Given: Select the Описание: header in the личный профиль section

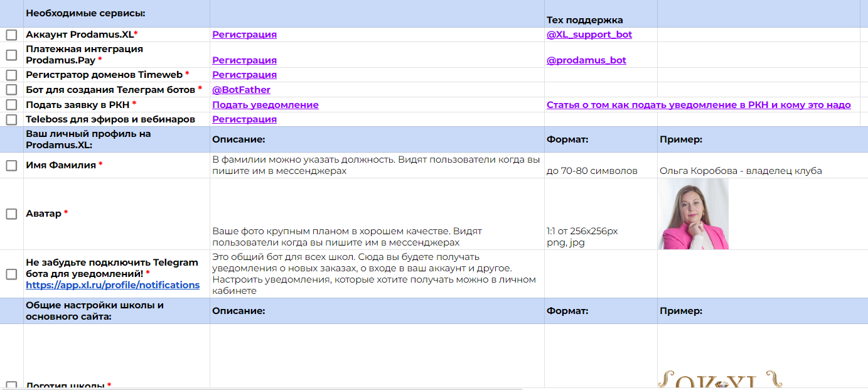Looking at the screenshot, I should tap(377, 139).
